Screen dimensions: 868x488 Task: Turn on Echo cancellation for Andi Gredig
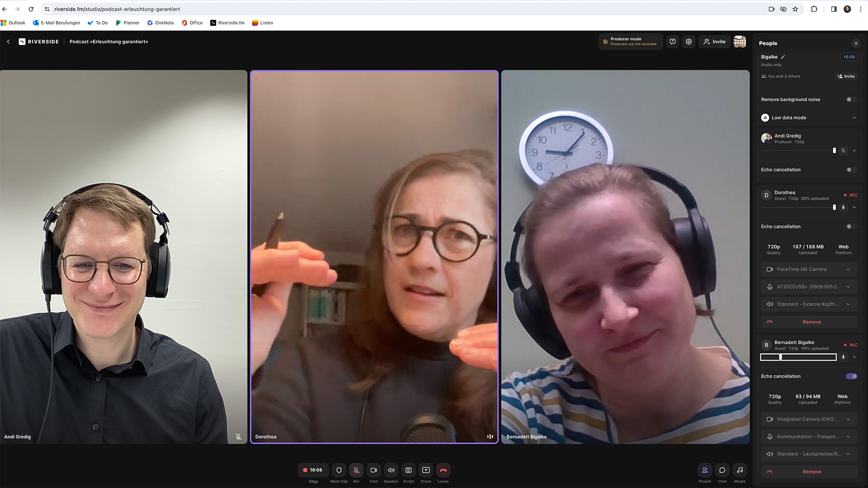[851, 169]
